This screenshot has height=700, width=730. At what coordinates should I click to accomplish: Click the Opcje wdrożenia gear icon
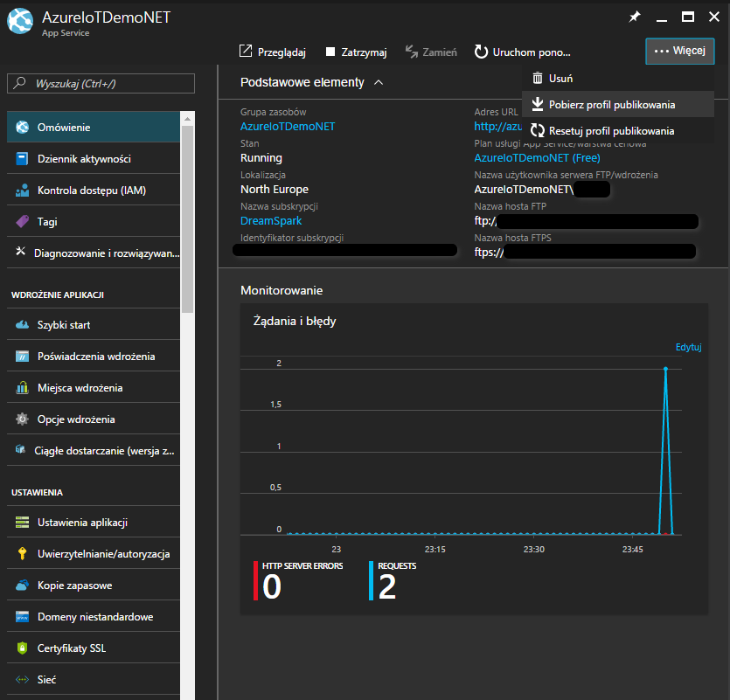[x=23, y=419]
